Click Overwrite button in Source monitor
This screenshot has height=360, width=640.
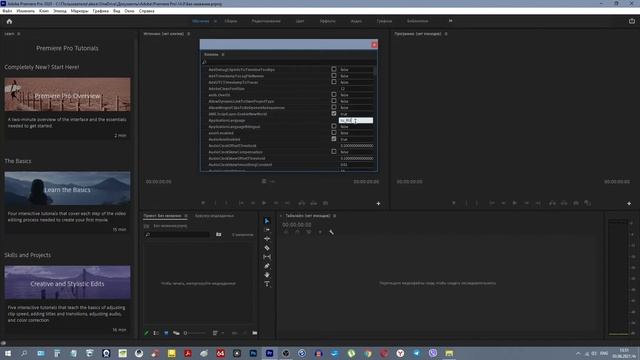pyautogui.click(x=313, y=203)
